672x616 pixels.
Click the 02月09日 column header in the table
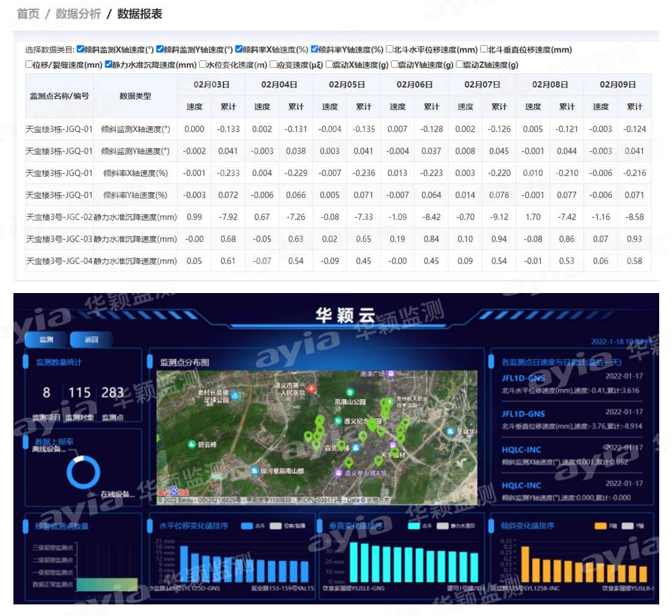[617, 85]
